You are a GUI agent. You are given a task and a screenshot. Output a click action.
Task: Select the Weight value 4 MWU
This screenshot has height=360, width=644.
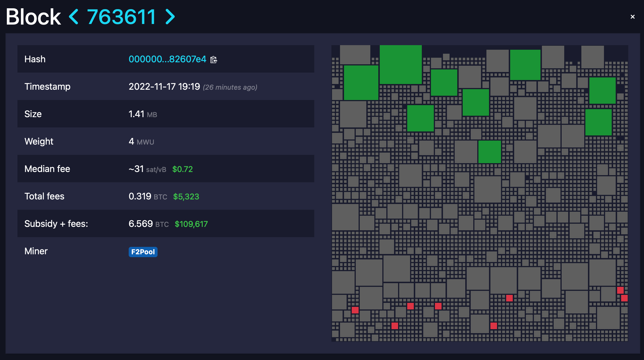pos(141,141)
